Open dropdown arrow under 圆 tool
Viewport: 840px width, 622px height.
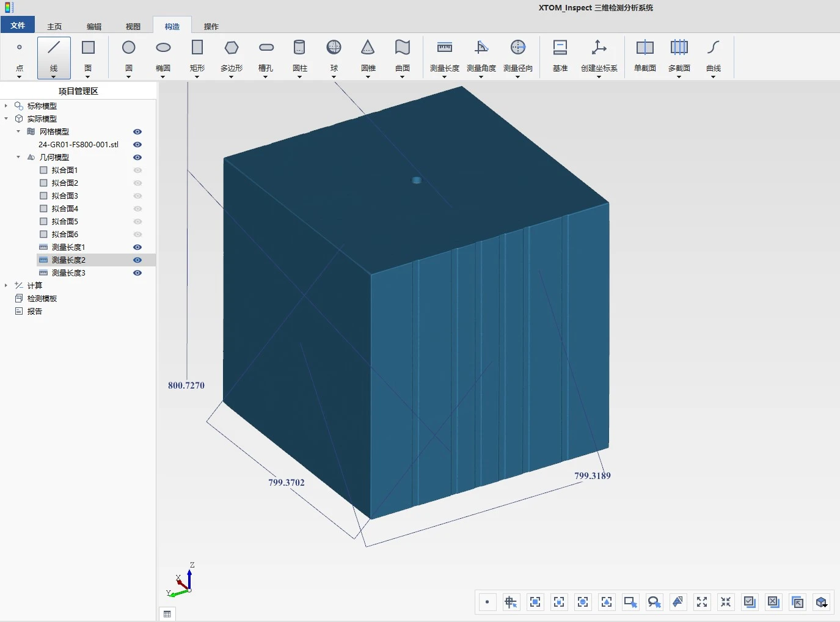click(128, 76)
